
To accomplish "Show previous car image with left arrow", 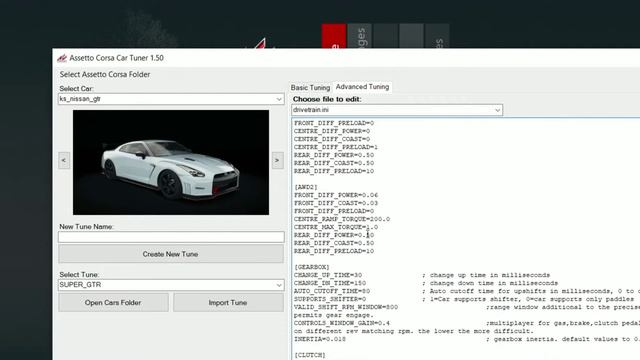I will coord(64,160).
